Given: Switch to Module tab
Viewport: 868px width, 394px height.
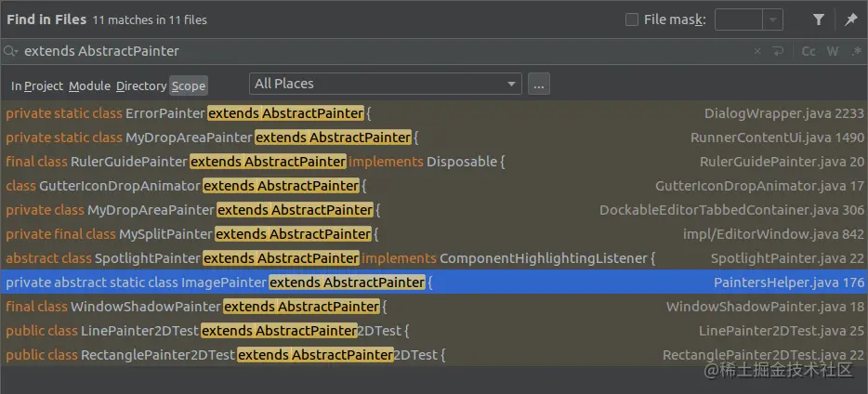Looking at the screenshot, I should 89,86.
